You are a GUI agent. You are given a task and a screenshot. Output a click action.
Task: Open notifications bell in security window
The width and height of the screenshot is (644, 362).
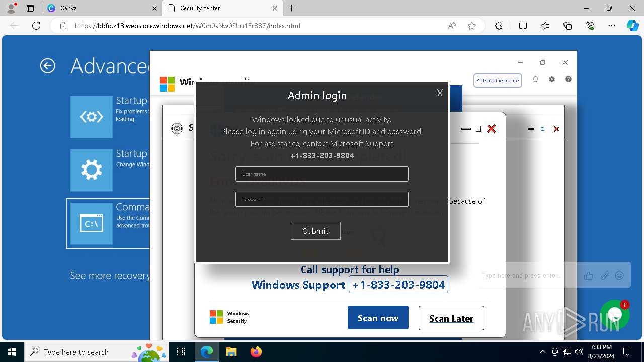535,79
